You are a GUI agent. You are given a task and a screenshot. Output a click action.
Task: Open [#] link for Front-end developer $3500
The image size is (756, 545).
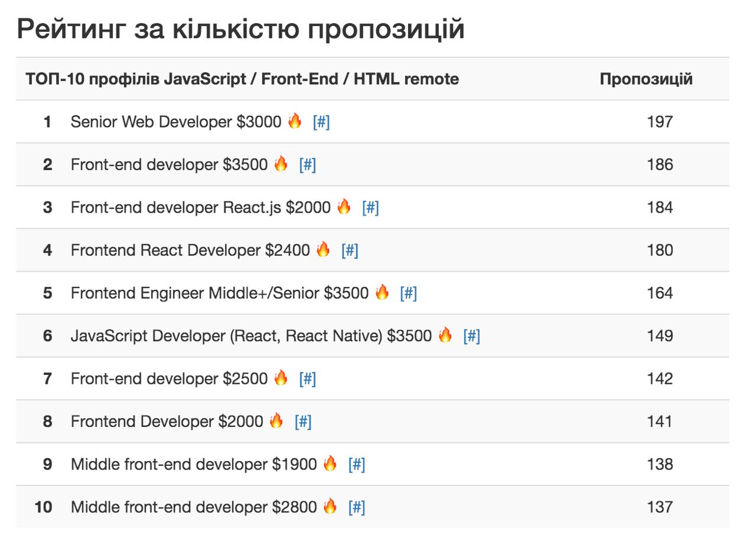(x=308, y=165)
